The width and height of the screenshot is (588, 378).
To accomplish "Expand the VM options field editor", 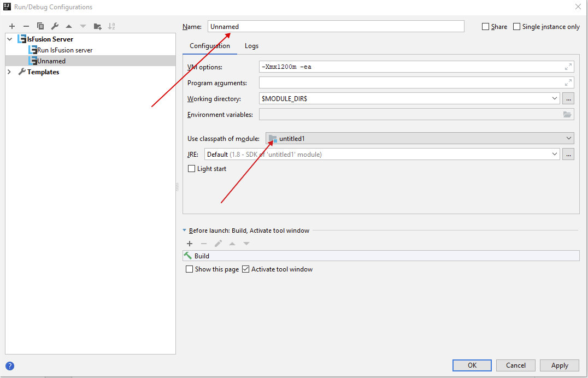I will 568,67.
